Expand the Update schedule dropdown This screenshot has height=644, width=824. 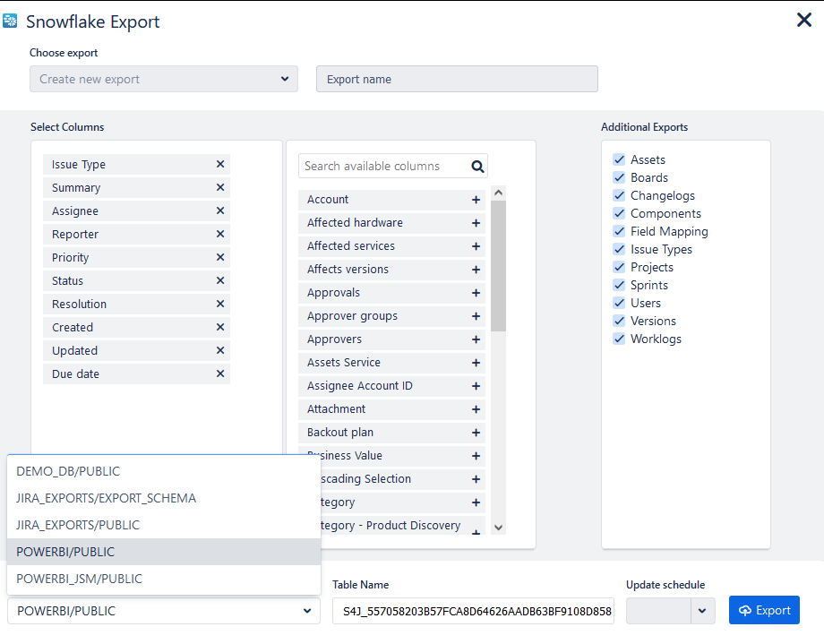click(x=702, y=611)
